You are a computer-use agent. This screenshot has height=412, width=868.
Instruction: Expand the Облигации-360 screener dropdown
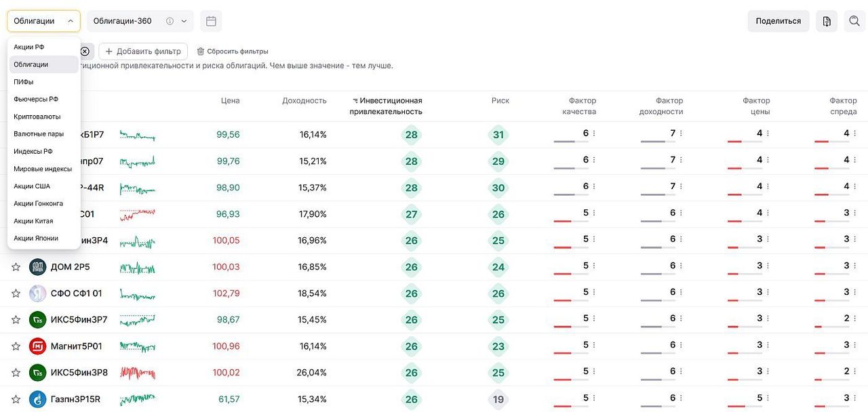184,21
